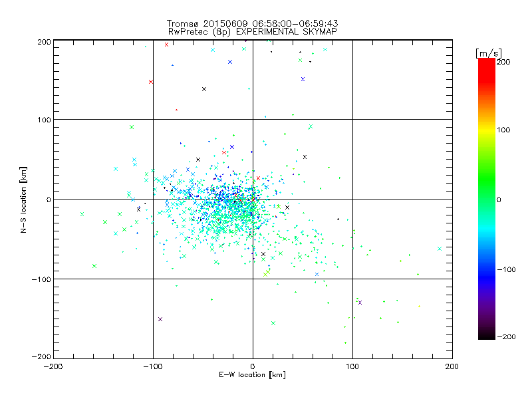Click the x-axis tick label 0
The image size is (532, 399).
click(x=253, y=366)
